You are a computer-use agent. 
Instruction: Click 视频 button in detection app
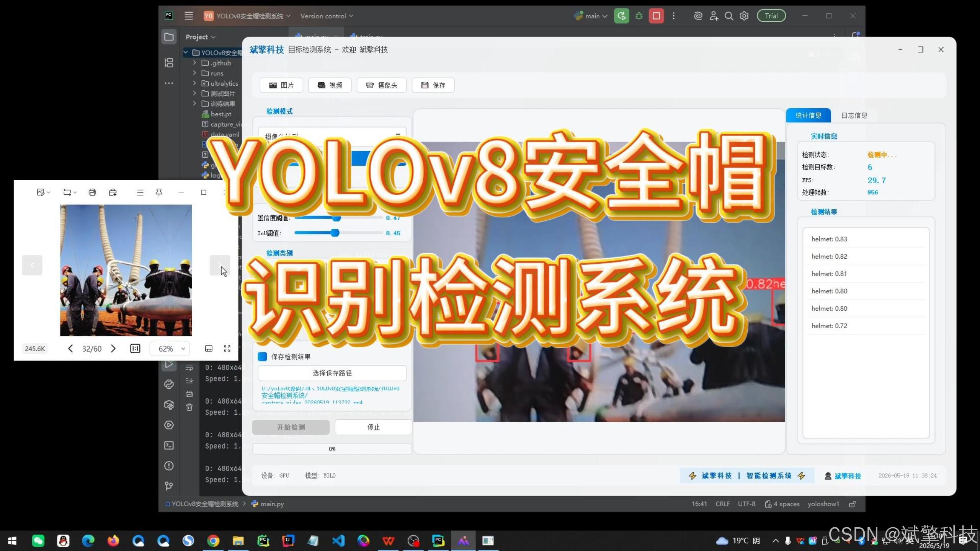[330, 85]
